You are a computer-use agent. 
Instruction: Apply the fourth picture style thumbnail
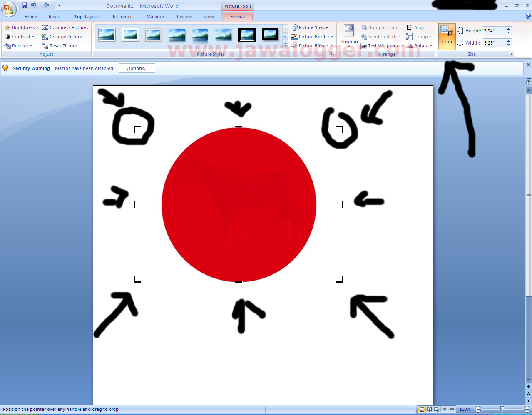(177, 35)
